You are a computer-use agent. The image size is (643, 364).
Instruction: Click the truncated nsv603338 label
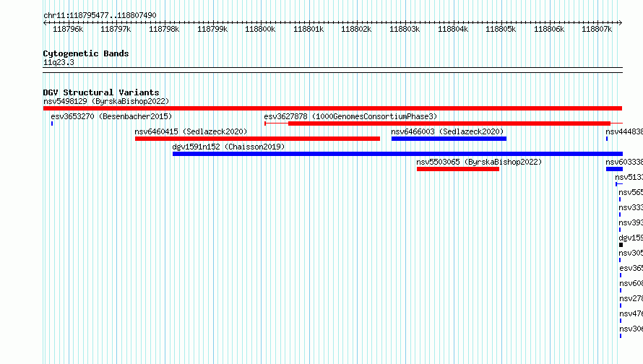click(624, 162)
